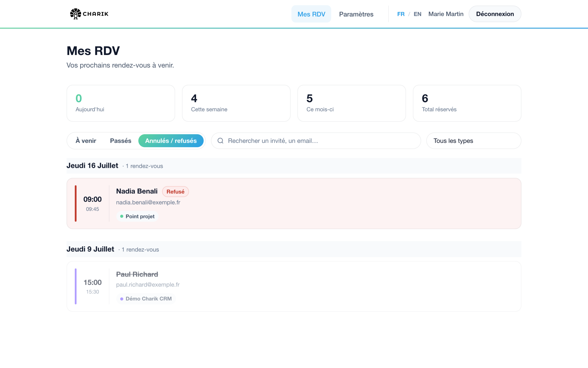This screenshot has height=368, width=588.
Task: Click the search magnifier icon
Action: pyautogui.click(x=220, y=141)
